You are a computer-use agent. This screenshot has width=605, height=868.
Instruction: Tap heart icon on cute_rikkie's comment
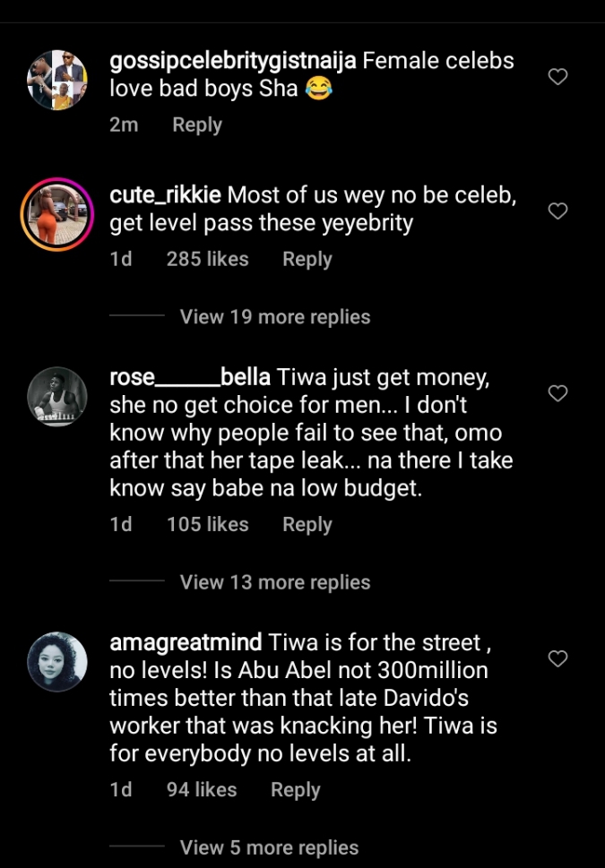pyautogui.click(x=557, y=211)
